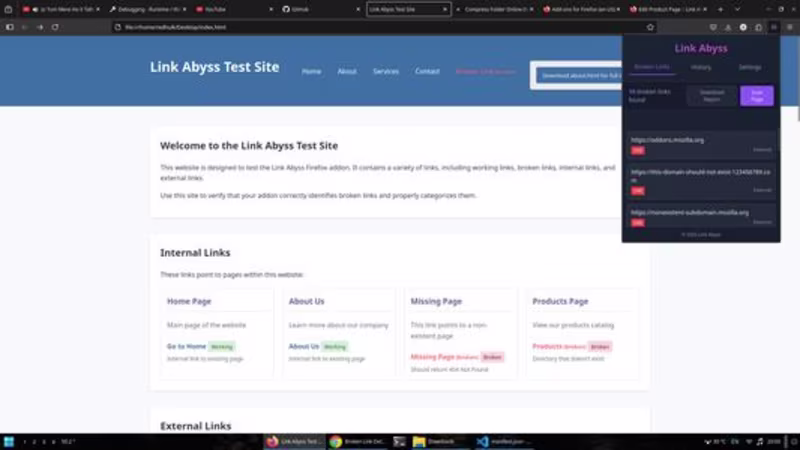Open the extensions icon in toolbar
The image size is (800, 450).
[x=759, y=27]
